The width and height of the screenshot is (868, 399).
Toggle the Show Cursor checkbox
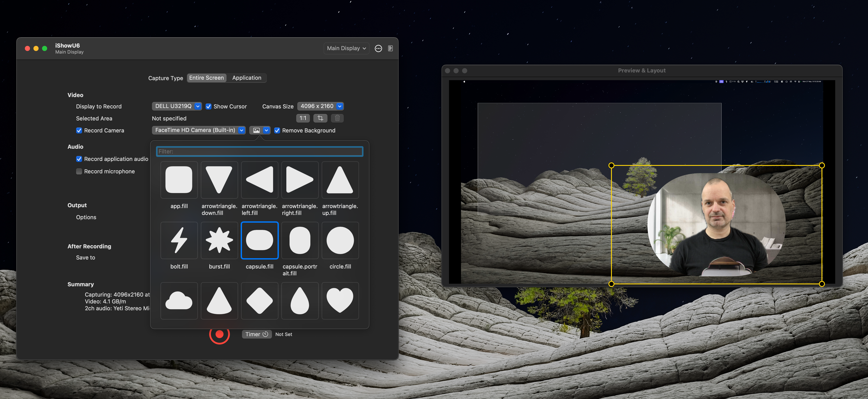coord(209,106)
